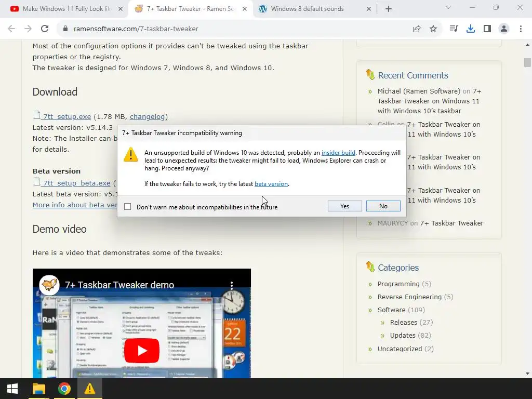
Task: Click the padlock site info icon
Action: (x=65, y=29)
